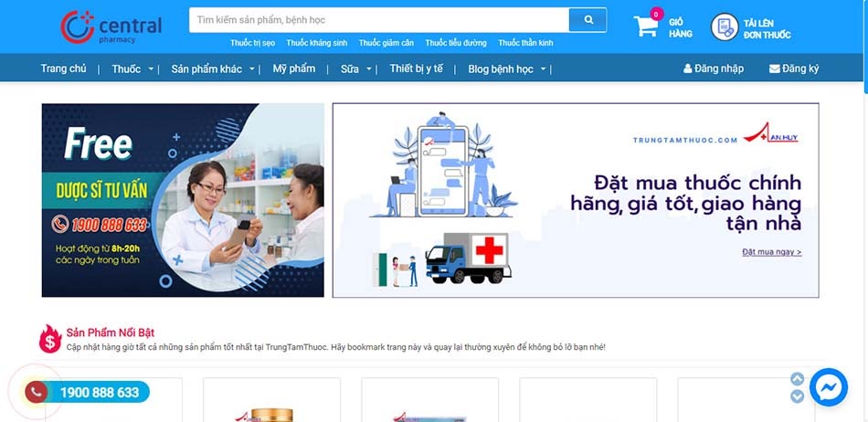Open the third featured product card
Viewport: 868px width, 422px height.
coord(430,400)
